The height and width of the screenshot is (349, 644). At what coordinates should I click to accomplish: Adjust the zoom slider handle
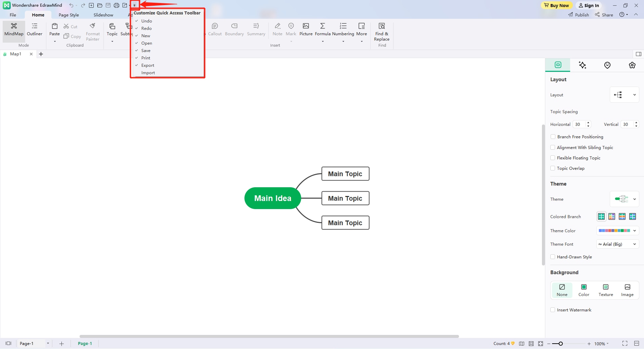click(x=561, y=344)
